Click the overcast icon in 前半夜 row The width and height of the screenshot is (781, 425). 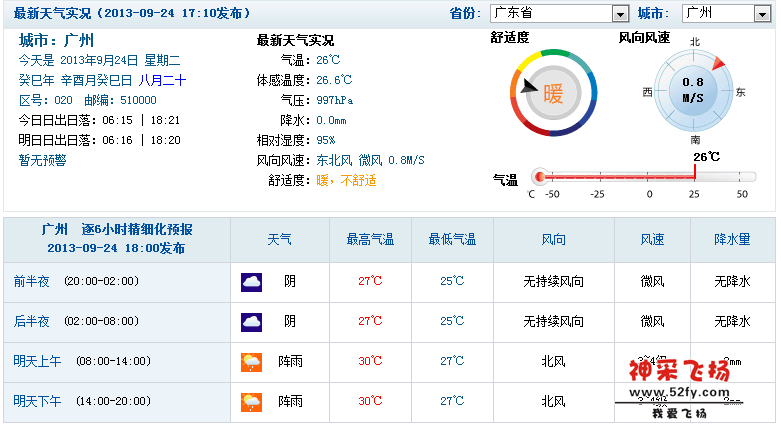[252, 282]
